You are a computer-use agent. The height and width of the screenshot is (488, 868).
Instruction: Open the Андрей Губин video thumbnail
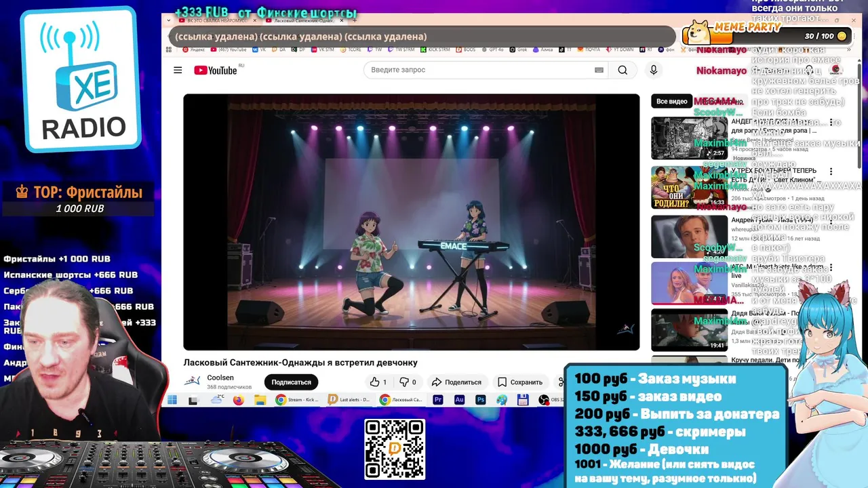689,237
